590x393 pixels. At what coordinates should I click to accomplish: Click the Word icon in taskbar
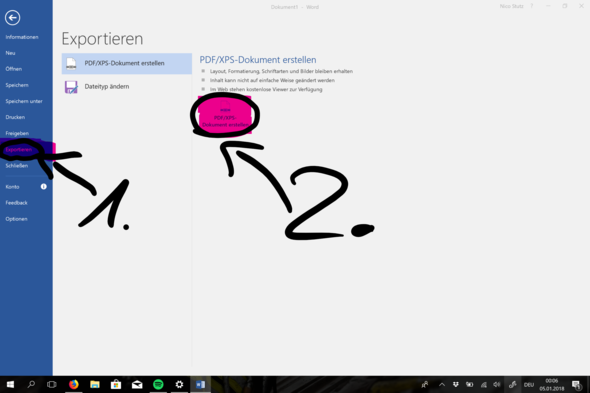(201, 384)
